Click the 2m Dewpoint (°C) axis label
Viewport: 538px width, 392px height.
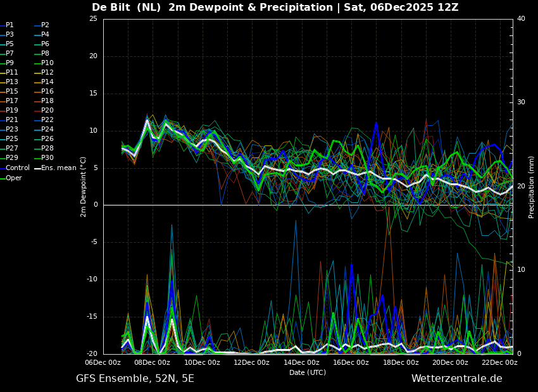coord(84,187)
